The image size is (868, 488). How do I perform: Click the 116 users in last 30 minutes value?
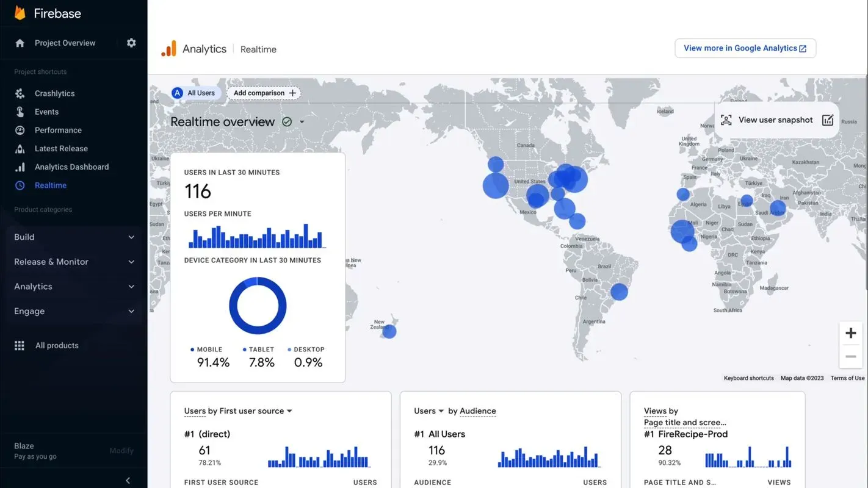[198, 192]
